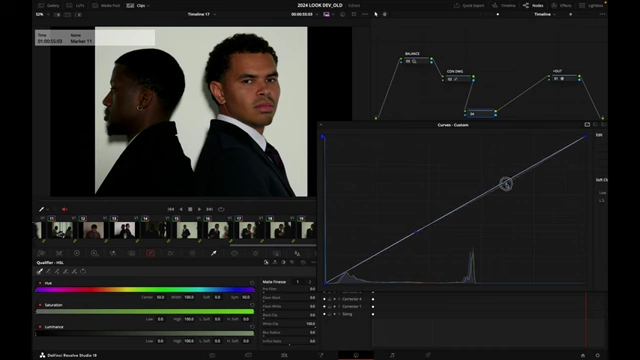The width and height of the screenshot is (640, 360).
Task: Open the Fairlight page icon
Action: point(392,355)
